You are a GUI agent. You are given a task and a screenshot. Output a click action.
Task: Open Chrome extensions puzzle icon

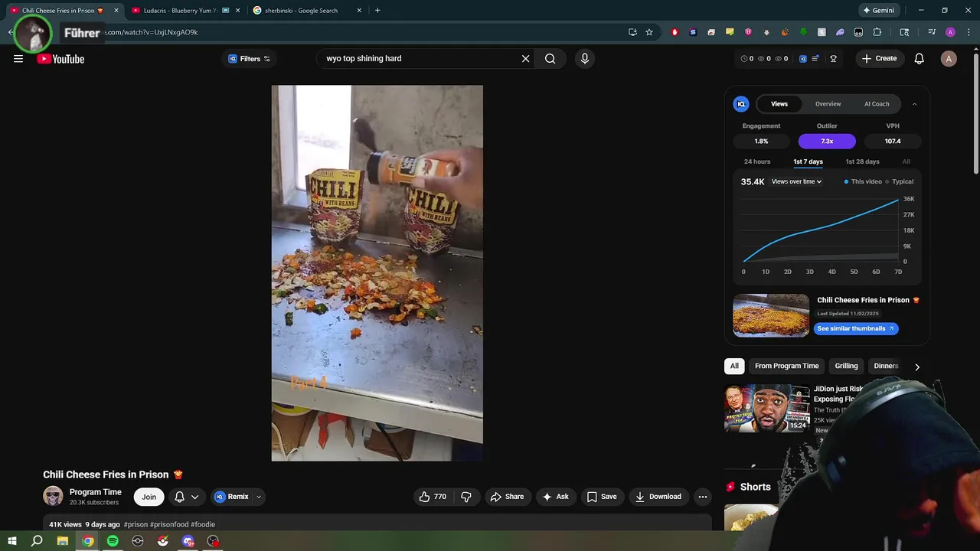pyautogui.click(x=877, y=32)
